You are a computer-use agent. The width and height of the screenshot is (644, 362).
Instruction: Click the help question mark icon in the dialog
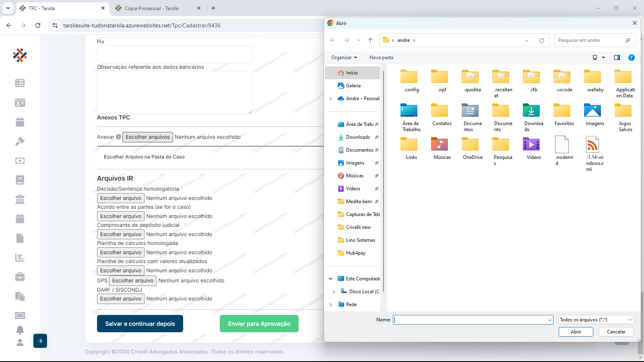click(631, 58)
